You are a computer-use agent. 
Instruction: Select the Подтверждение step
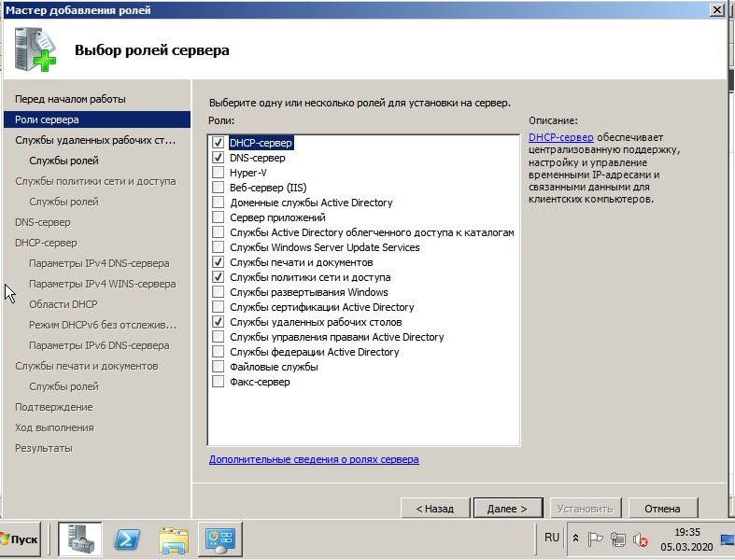coord(54,407)
